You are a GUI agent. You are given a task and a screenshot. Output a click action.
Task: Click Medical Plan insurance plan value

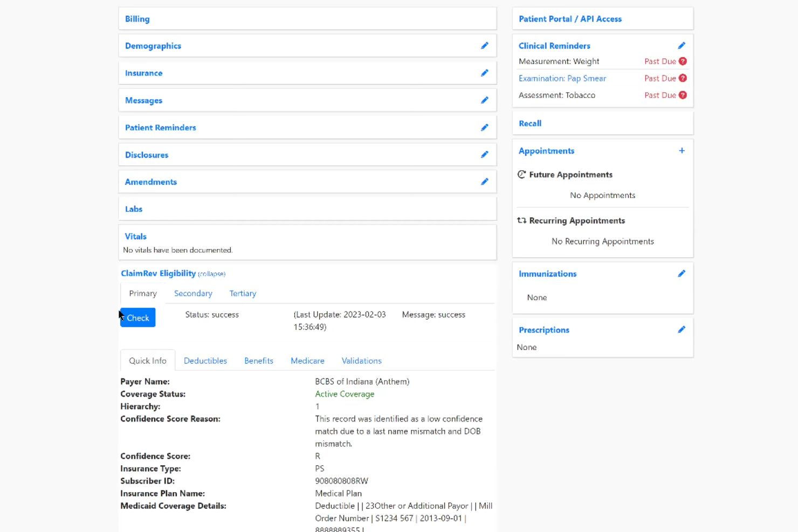pos(339,493)
